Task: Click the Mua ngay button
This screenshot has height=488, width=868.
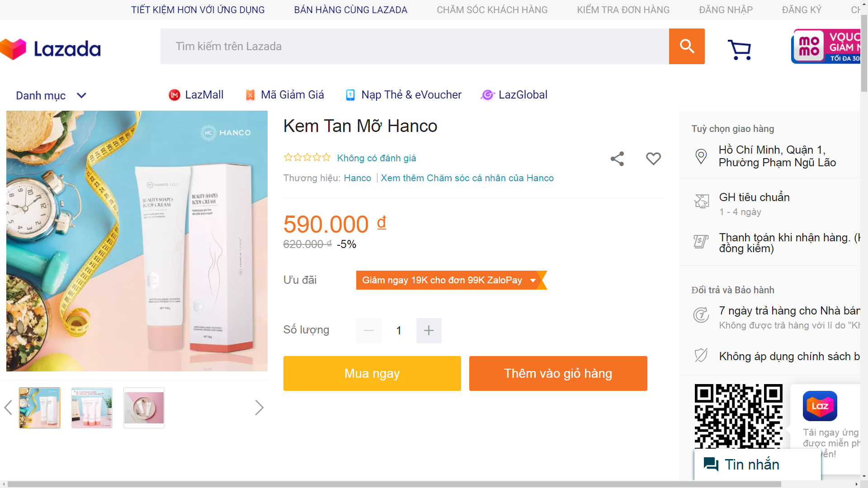Action: (372, 373)
